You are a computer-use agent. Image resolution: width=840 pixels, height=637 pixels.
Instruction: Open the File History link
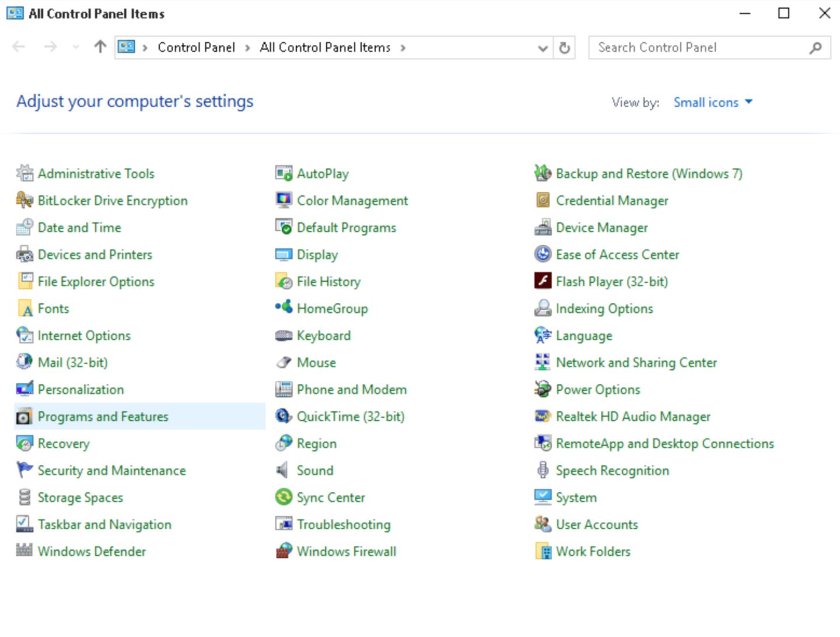[x=329, y=282]
